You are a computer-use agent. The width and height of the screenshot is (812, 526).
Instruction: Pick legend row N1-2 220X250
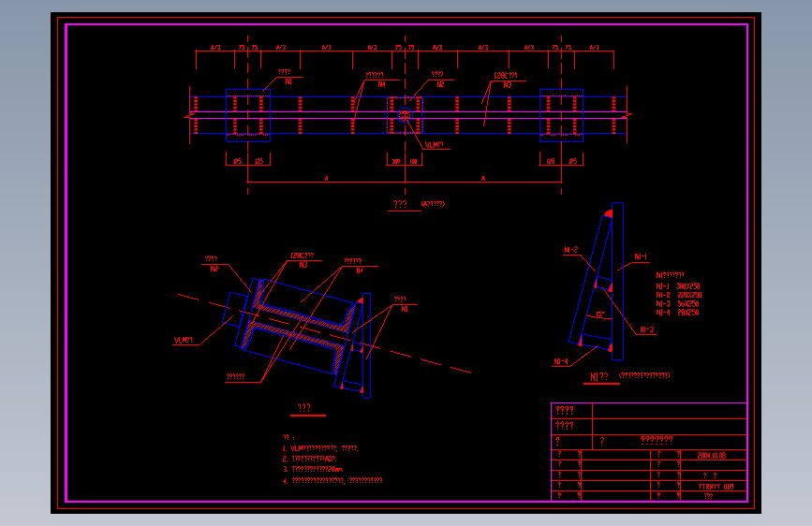pyautogui.click(x=679, y=295)
